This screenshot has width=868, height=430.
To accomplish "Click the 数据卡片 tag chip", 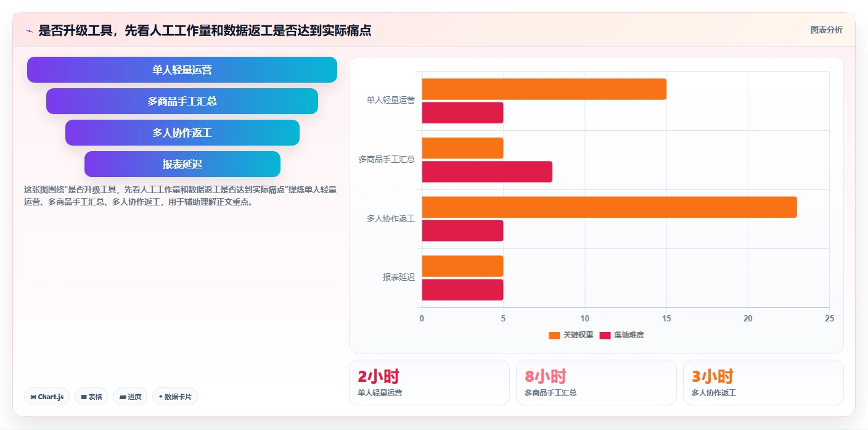I will tap(174, 397).
